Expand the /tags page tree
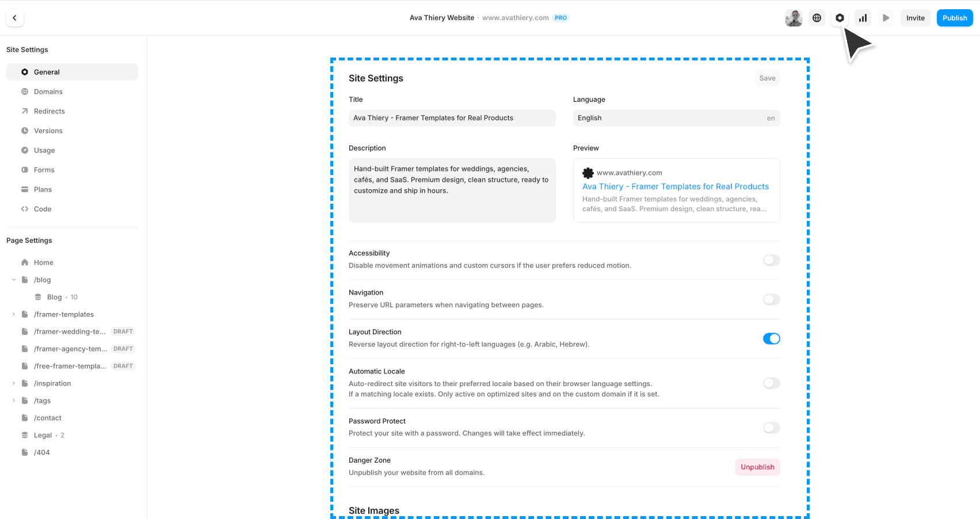This screenshot has height=519, width=980. tap(14, 400)
